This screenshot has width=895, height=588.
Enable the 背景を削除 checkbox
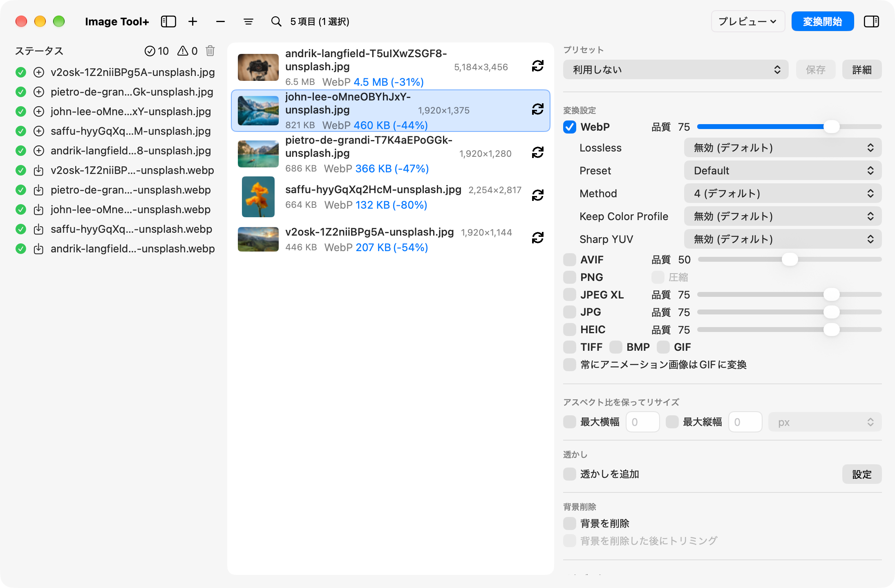570,523
